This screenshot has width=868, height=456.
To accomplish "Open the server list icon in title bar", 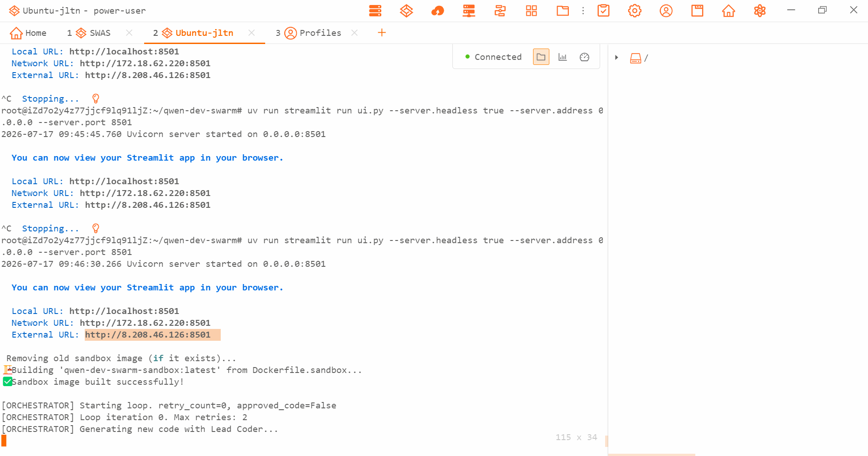I will point(375,10).
